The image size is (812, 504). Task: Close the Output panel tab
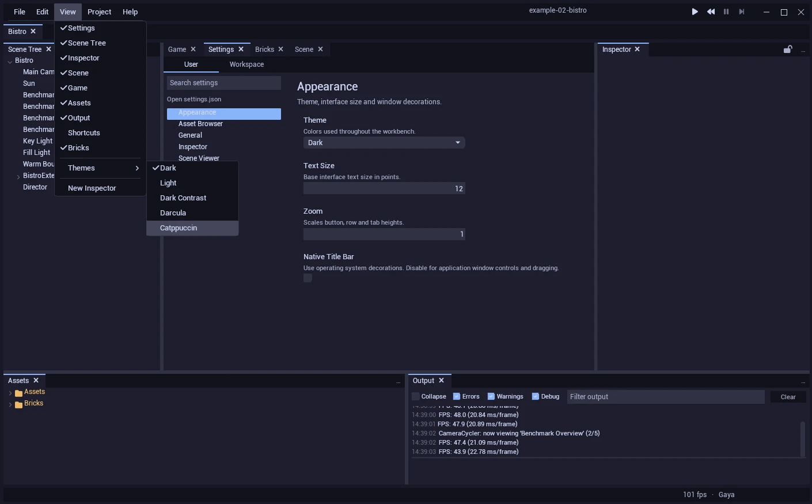coord(441,381)
